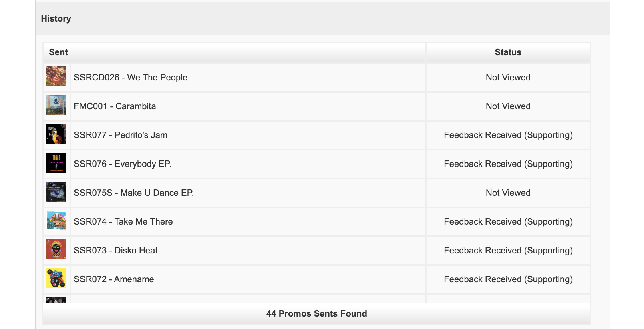The height and width of the screenshot is (329, 644).
Task: Select the FMC001 - Carambita entry
Action: click(x=115, y=106)
